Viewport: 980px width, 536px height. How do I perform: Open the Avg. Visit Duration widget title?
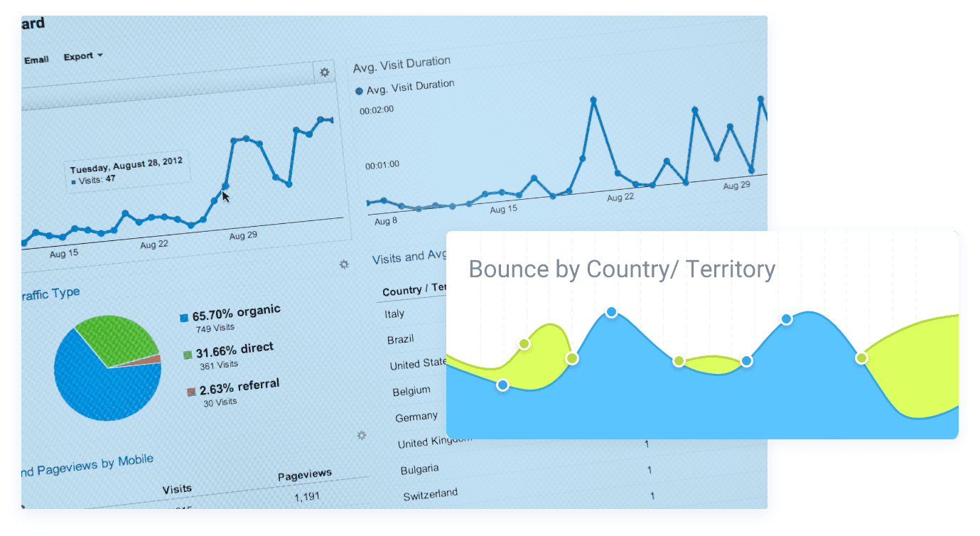click(x=402, y=65)
